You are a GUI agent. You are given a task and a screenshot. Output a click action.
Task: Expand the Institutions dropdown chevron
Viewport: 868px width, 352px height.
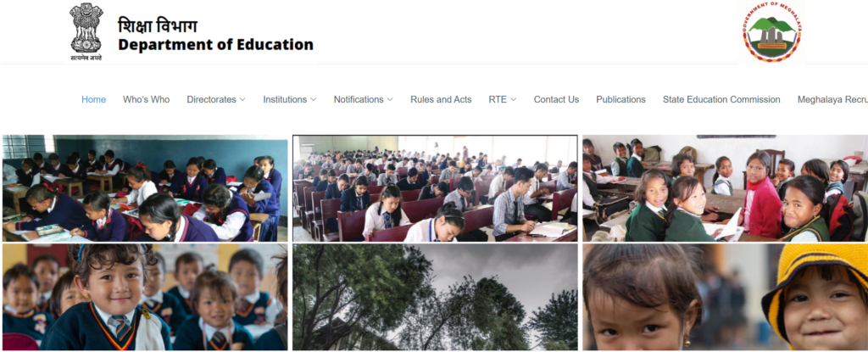314,100
